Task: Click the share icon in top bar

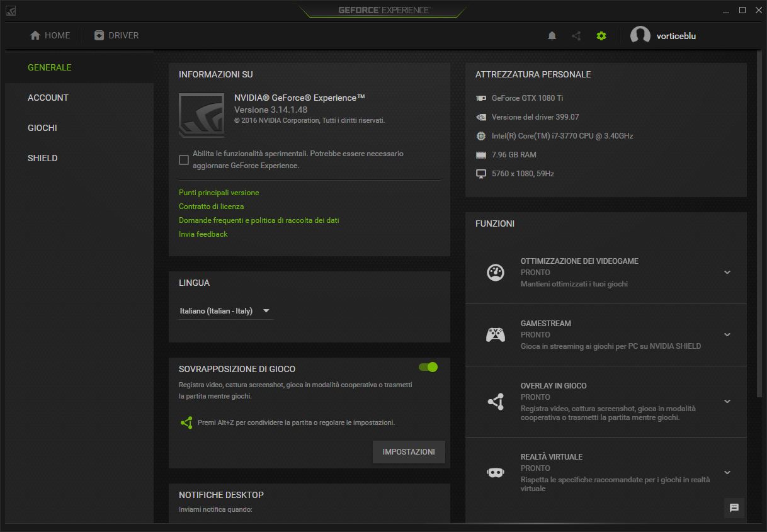Action: tap(576, 36)
